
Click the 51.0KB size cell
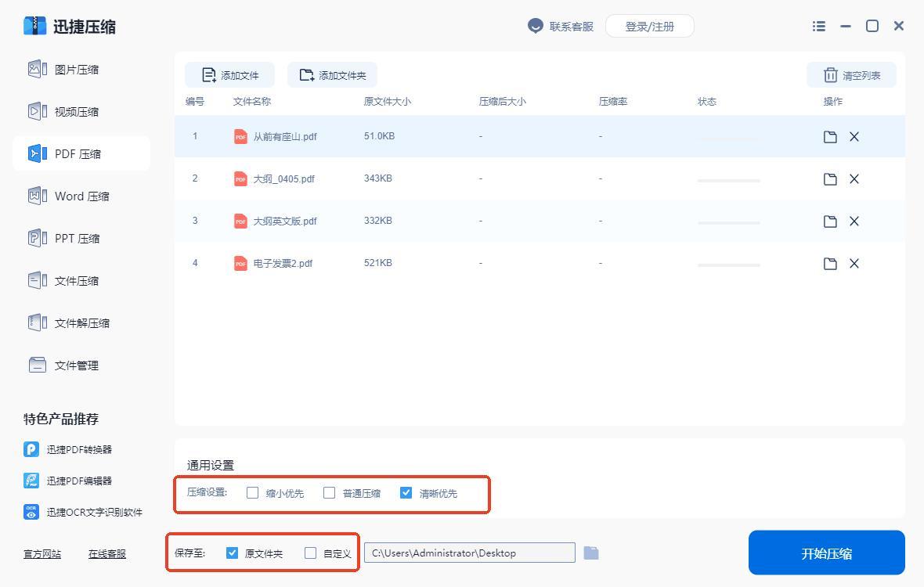pos(379,136)
